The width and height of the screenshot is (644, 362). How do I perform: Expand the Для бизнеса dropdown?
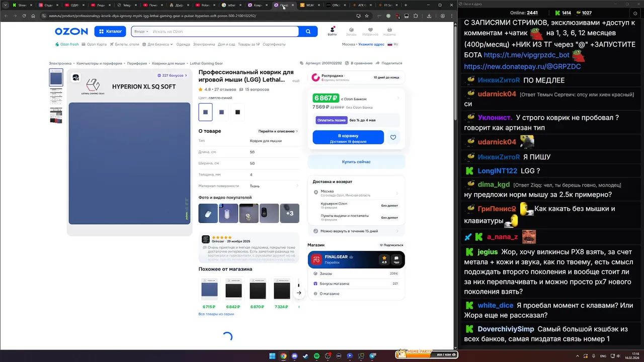158,44
